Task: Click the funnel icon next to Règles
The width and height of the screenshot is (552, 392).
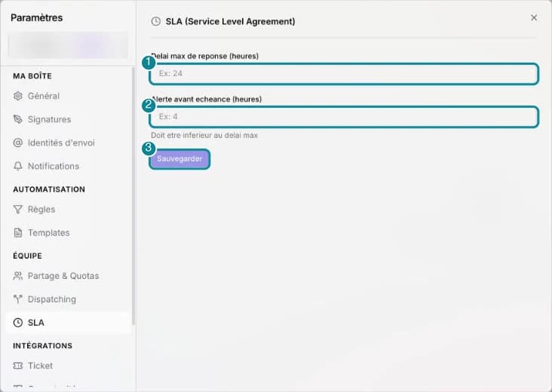Action: (17, 210)
